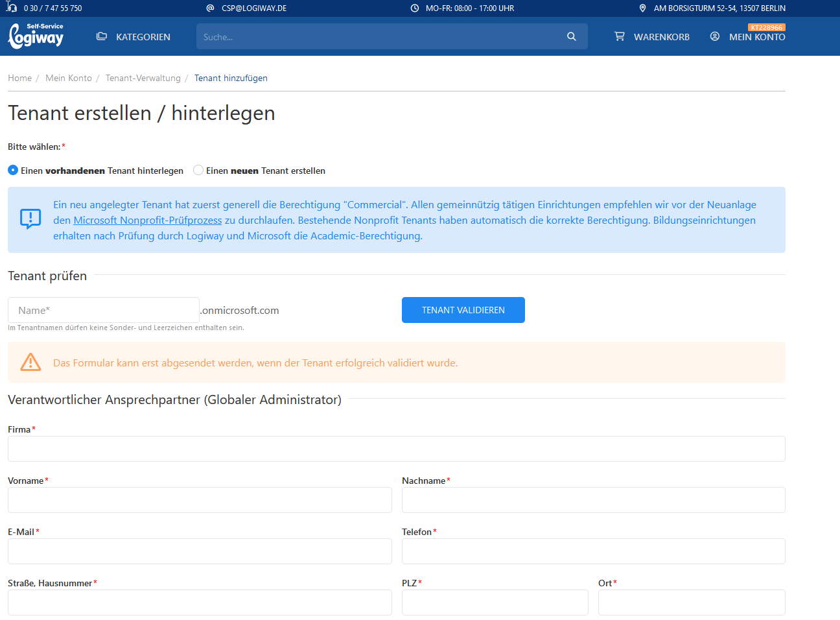Navigate to Tenant-Verwaltung via breadcrumb
The width and height of the screenshot is (840, 620).
pos(143,78)
